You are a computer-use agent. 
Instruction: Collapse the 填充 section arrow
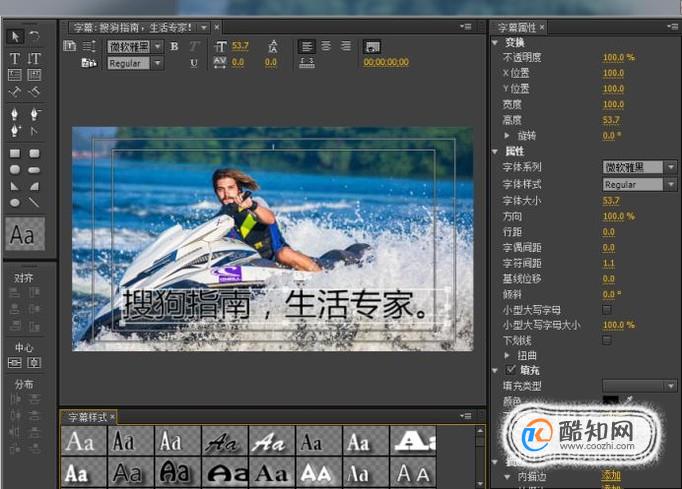pos(495,371)
